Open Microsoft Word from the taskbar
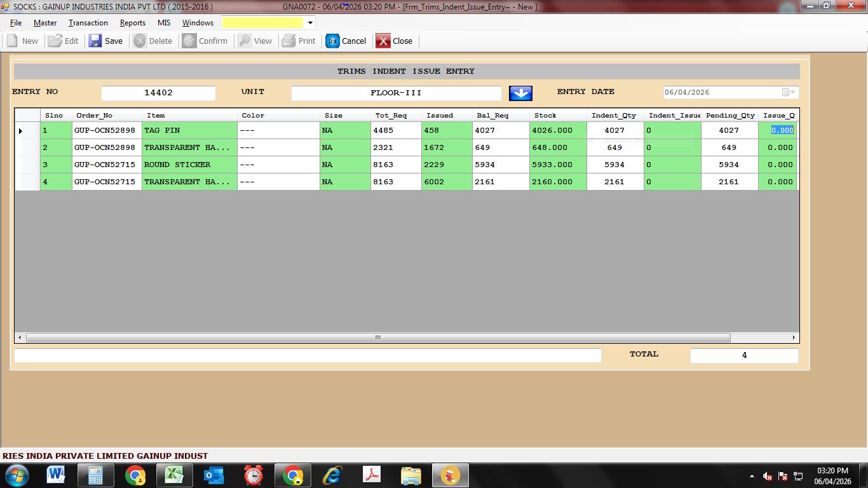868x488 pixels. click(x=56, y=475)
